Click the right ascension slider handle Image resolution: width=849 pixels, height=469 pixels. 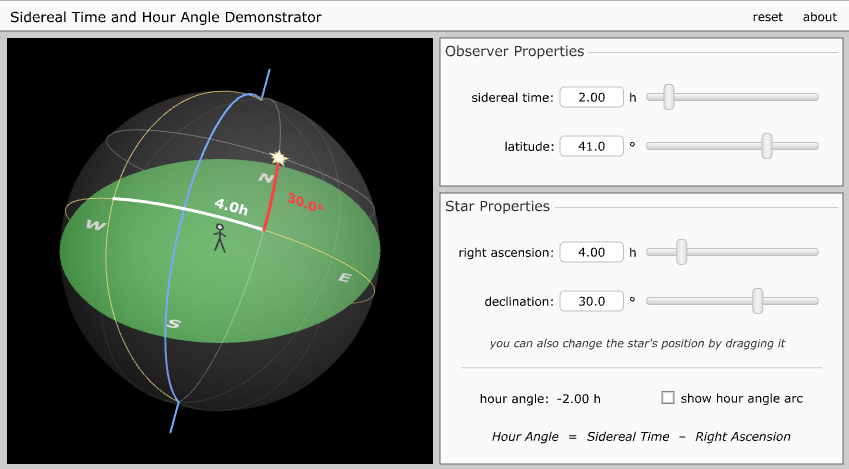681,252
